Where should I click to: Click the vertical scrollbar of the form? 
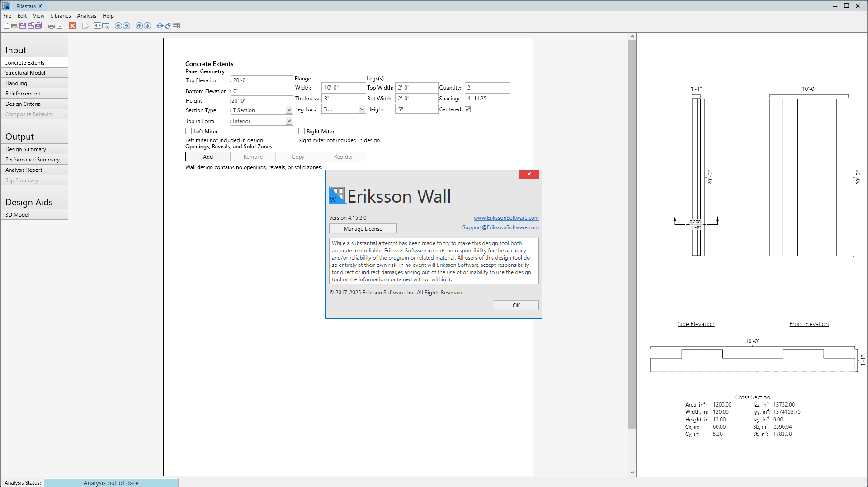632,235
